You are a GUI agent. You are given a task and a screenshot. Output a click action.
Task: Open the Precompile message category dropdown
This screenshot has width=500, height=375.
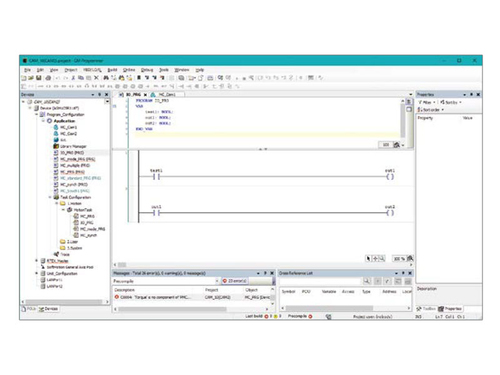(x=217, y=281)
